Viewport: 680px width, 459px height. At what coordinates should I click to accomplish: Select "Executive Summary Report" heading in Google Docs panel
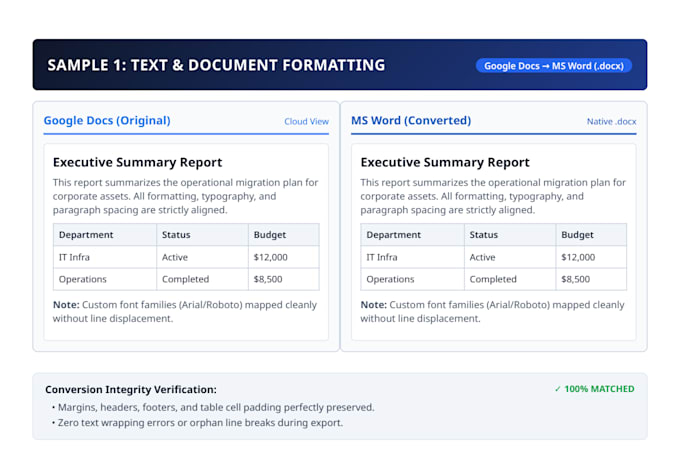click(x=137, y=162)
